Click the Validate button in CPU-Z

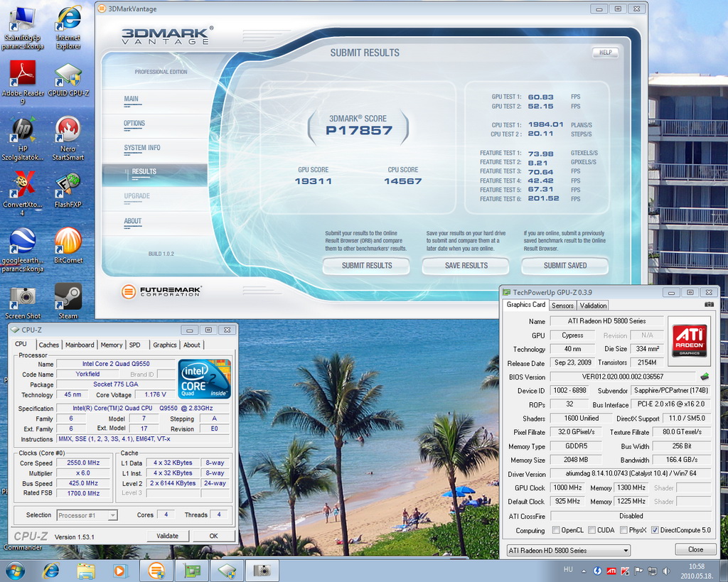168,536
